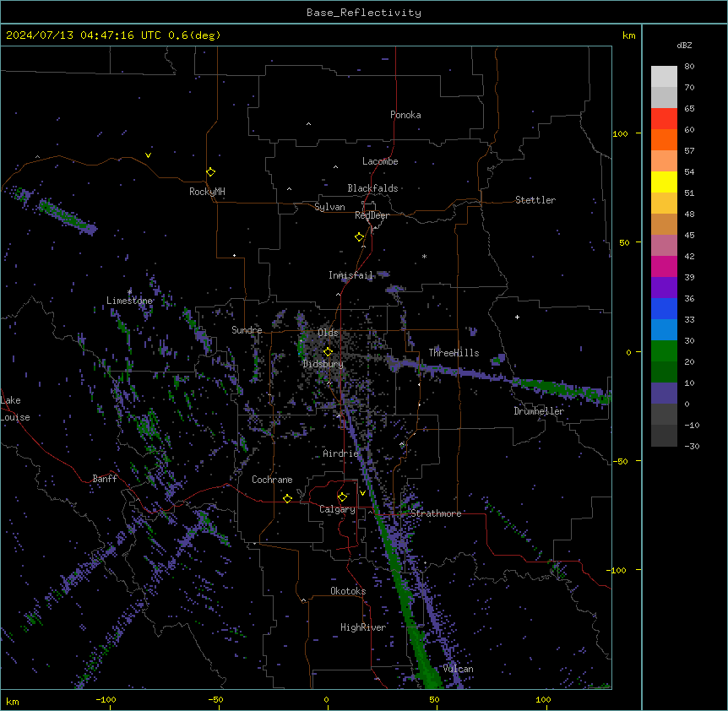Click the purple 39 dBZ legend swatch
This screenshot has height=711, width=728.
coord(664,287)
